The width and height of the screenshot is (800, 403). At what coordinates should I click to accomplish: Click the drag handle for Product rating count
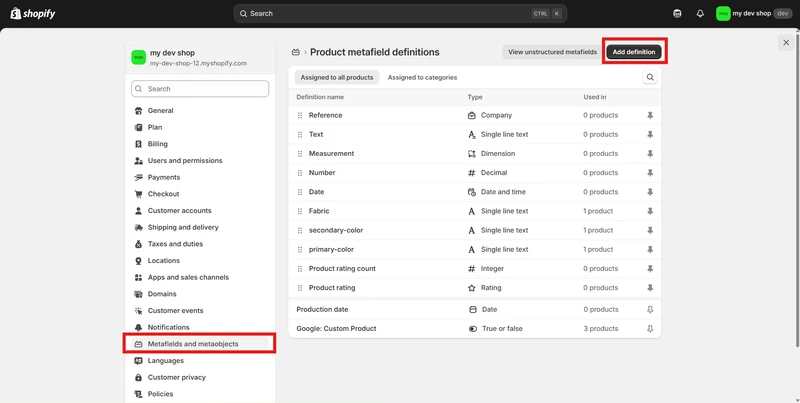coord(300,269)
